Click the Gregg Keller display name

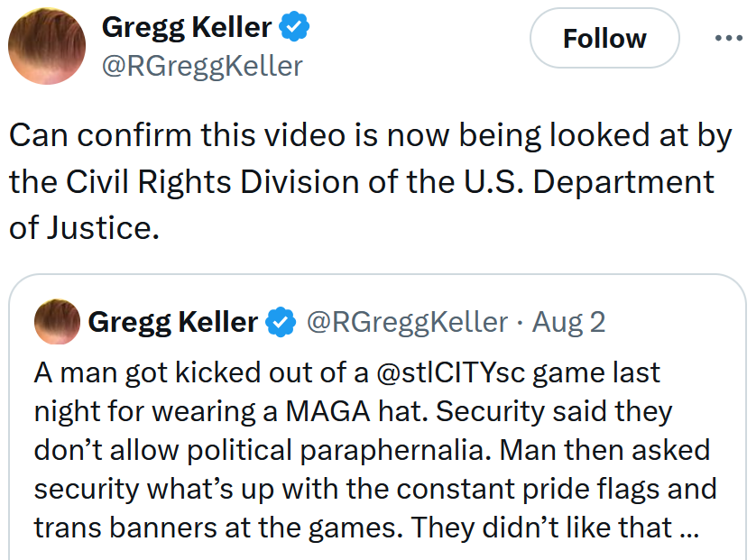point(187,26)
